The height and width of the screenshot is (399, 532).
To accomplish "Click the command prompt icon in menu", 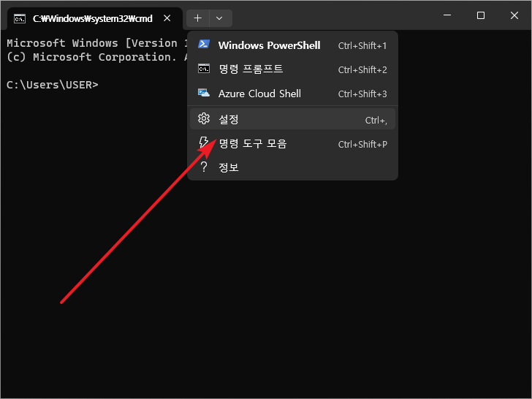I will (x=204, y=69).
